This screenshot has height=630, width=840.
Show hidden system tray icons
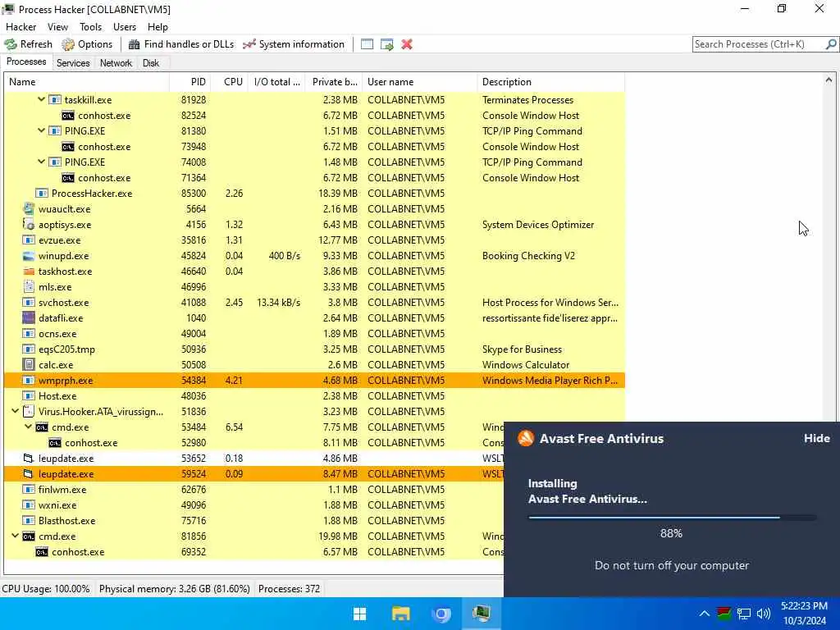(x=705, y=614)
